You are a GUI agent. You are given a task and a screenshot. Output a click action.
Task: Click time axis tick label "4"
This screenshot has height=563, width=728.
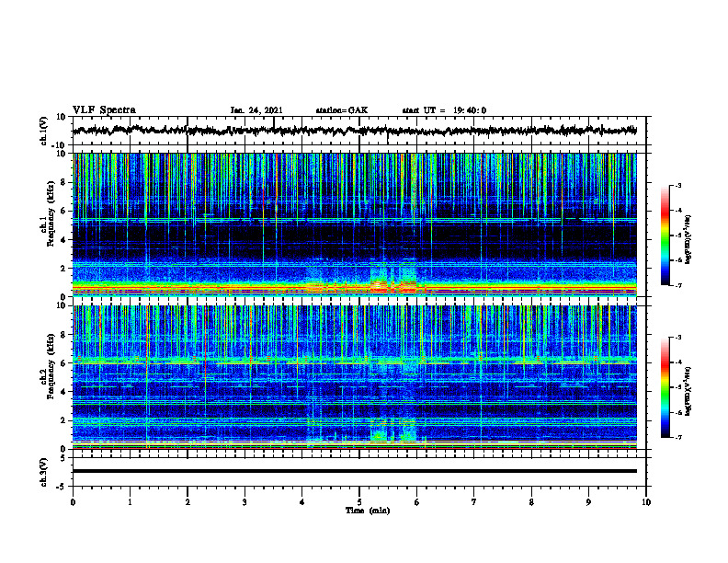301,502
